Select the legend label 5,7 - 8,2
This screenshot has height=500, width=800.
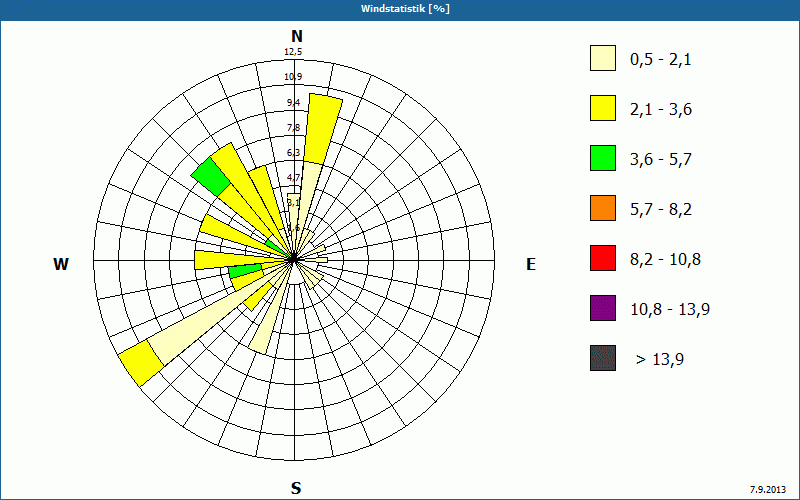point(661,210)
